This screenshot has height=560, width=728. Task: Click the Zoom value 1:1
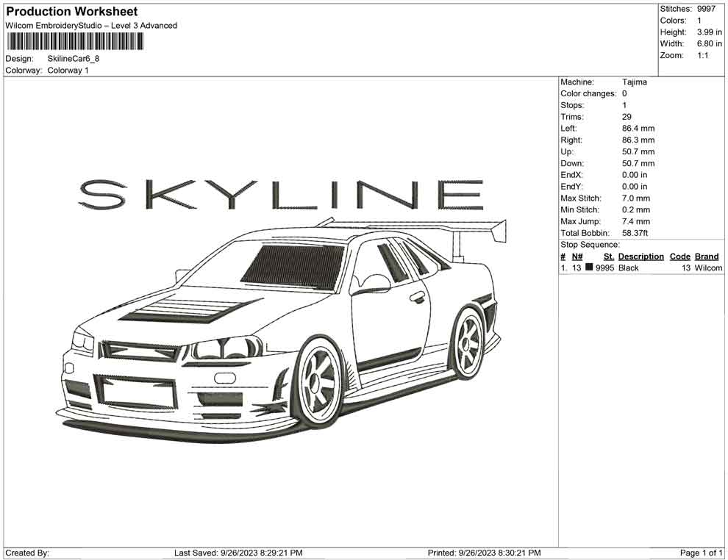click(x=702, y=55)
